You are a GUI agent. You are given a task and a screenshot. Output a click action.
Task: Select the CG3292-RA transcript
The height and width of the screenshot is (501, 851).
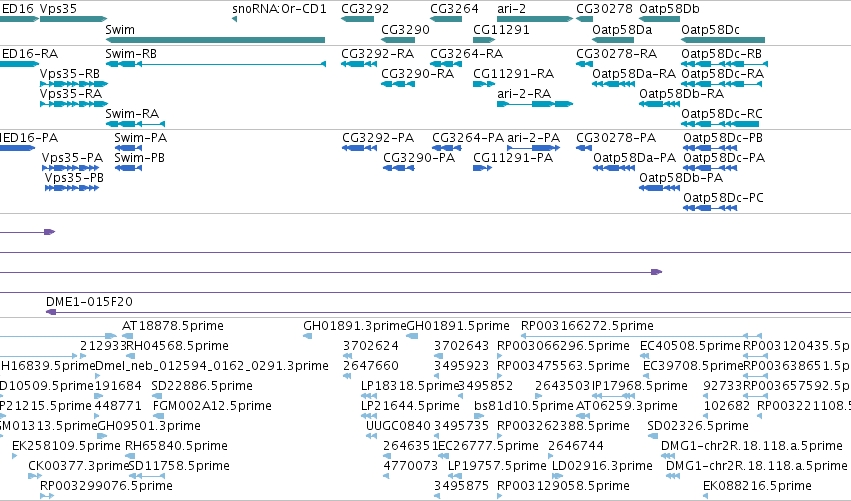[x=359, y=64]
